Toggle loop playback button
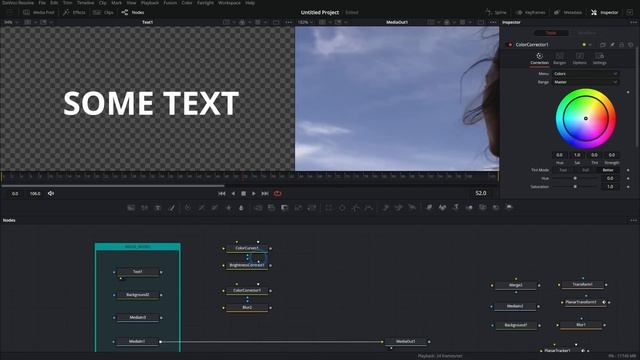 click(x=278, y=193)
